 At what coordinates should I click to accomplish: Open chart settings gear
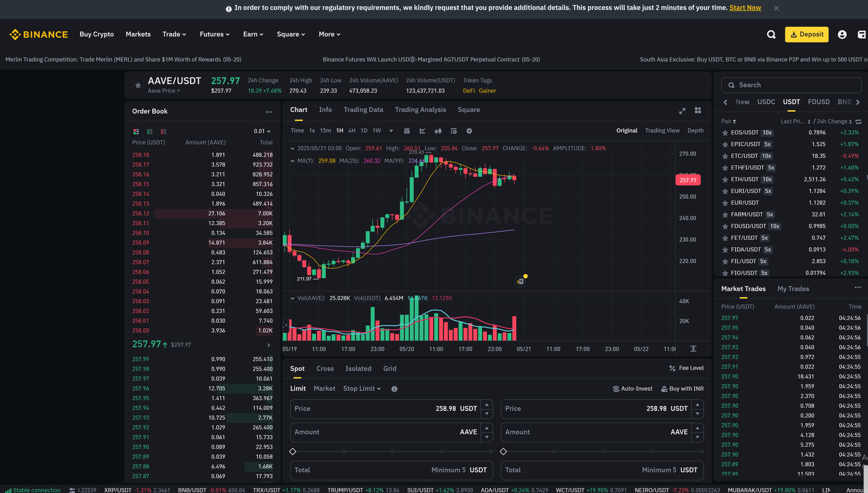pos(469,131)
